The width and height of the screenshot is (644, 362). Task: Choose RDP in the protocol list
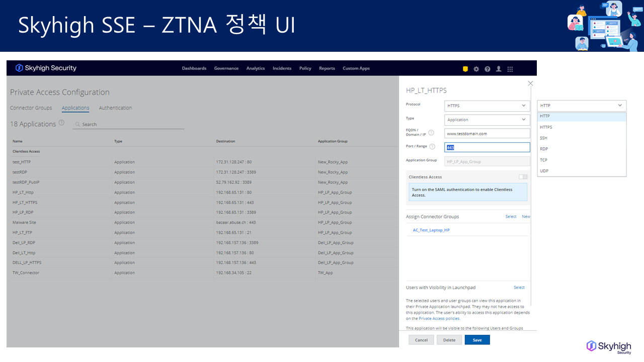[544, 149]
